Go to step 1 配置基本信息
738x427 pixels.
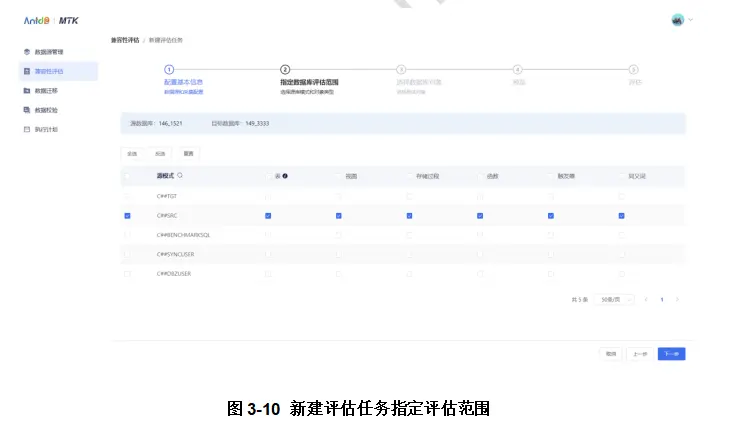point(183,82)
